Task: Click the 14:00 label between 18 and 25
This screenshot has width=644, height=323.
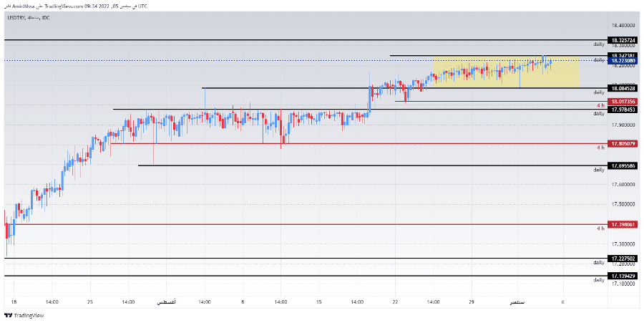Action: pos(52,302)
